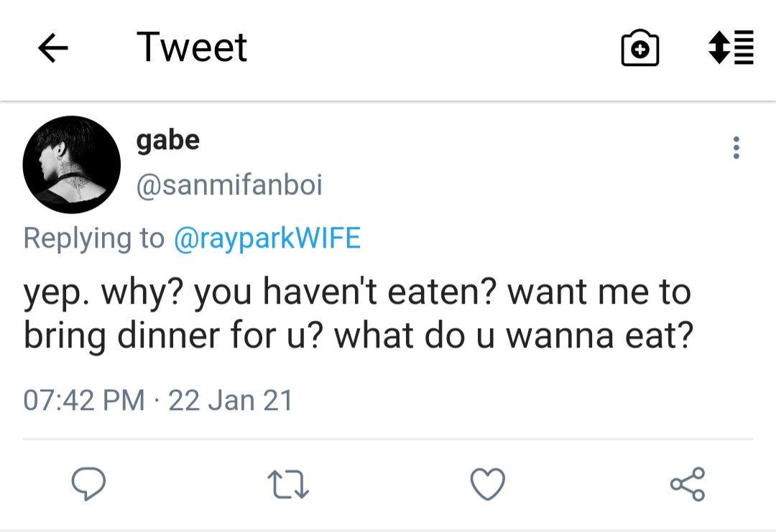This screenshot has height=532, width=776.
Task: Open the @sanmifanboi handle profile
Action: pos(229,185)
